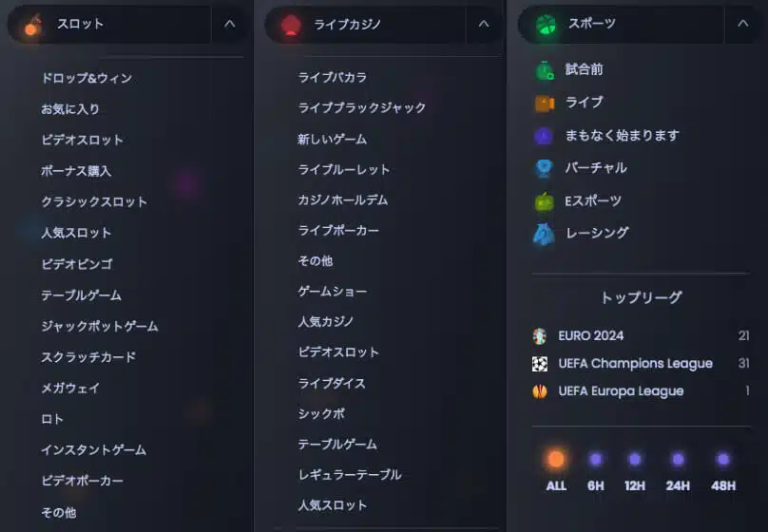Open ゲームショー category
The image size is (768, 532).
point(333,292)
